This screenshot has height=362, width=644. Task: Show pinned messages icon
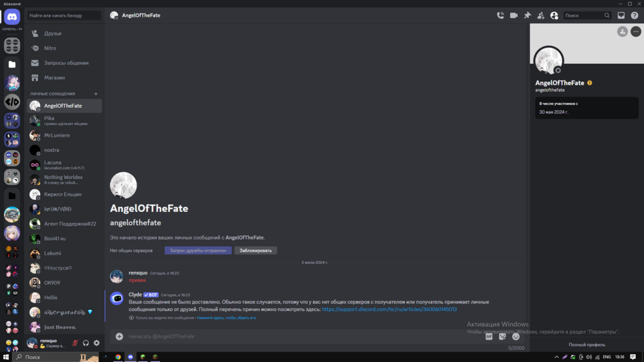click(527, 15)
